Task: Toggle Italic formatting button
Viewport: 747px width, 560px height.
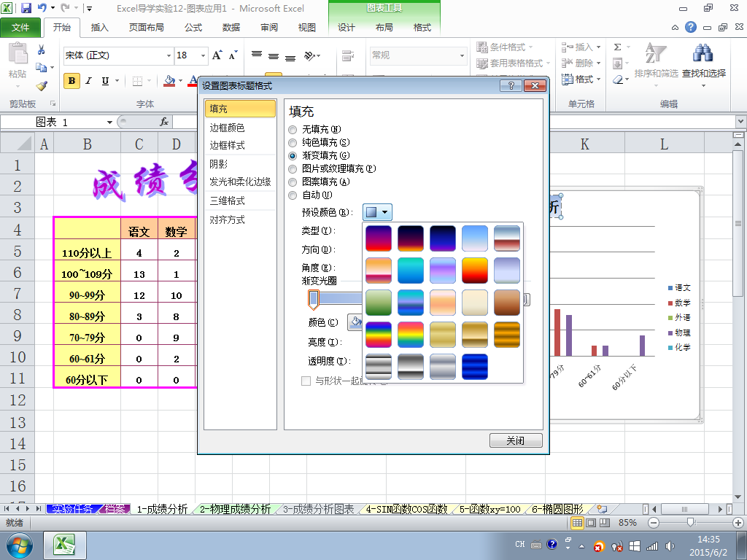Action: click(88, 81)
